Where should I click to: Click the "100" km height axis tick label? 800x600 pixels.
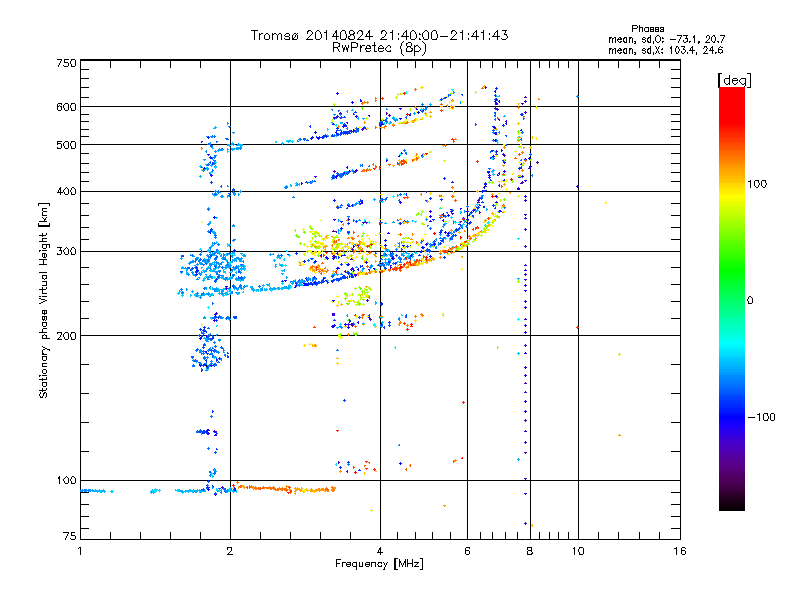66,481
